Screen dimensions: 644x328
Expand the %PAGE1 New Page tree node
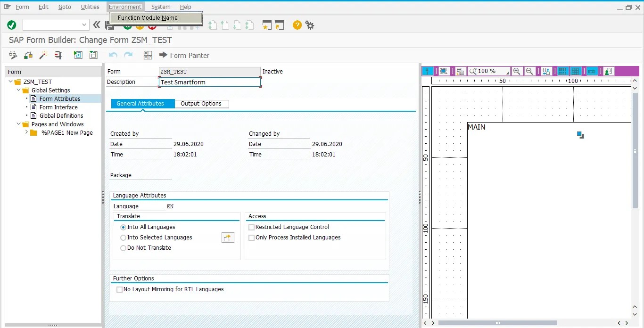coord(26,132)
